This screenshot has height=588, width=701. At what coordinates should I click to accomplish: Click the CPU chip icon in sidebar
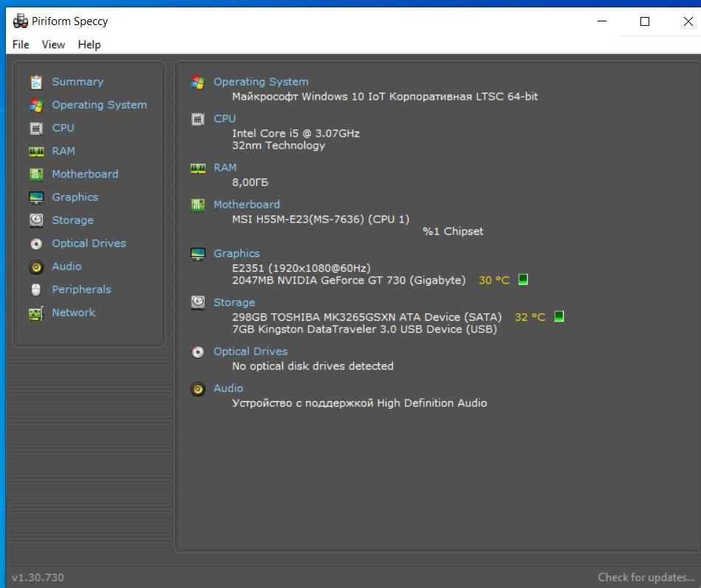click(x=36, y=129)
